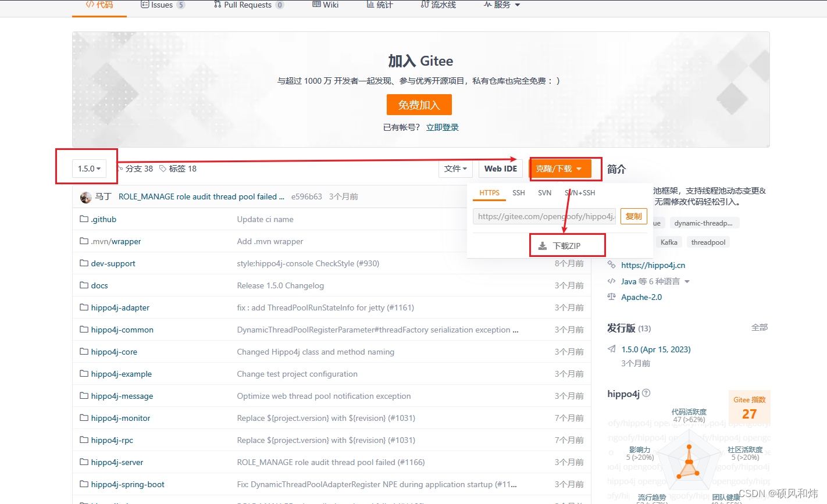Open commit 'Release 1.5.0 Changelog'
The image size is (827, 504).
click(280, 285)
